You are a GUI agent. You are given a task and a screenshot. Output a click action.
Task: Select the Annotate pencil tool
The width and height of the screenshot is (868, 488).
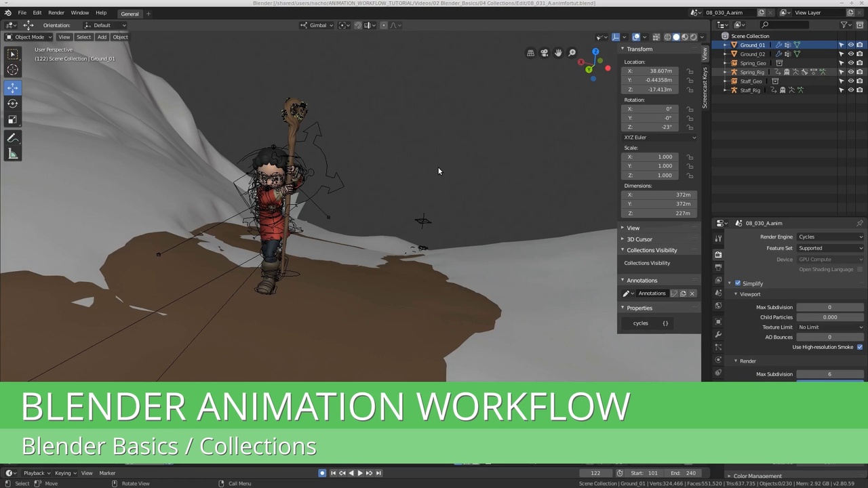(x=12, y=138)
